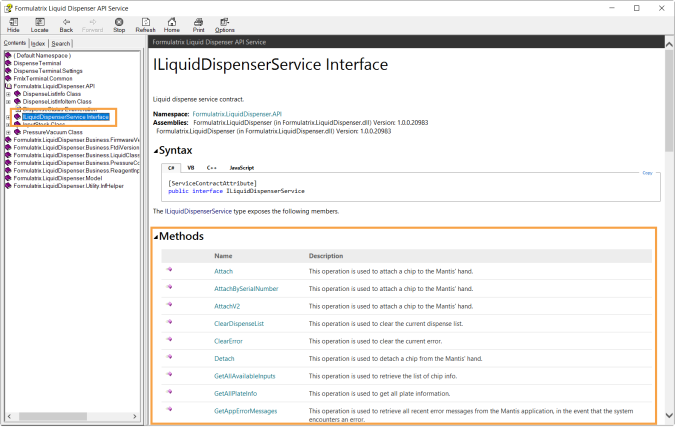Screen dimensions: 675x432
Task: Select Formulatrix.LiquidDispenser.Business.LiquidClass tree entry
Action: coord(76,155)
